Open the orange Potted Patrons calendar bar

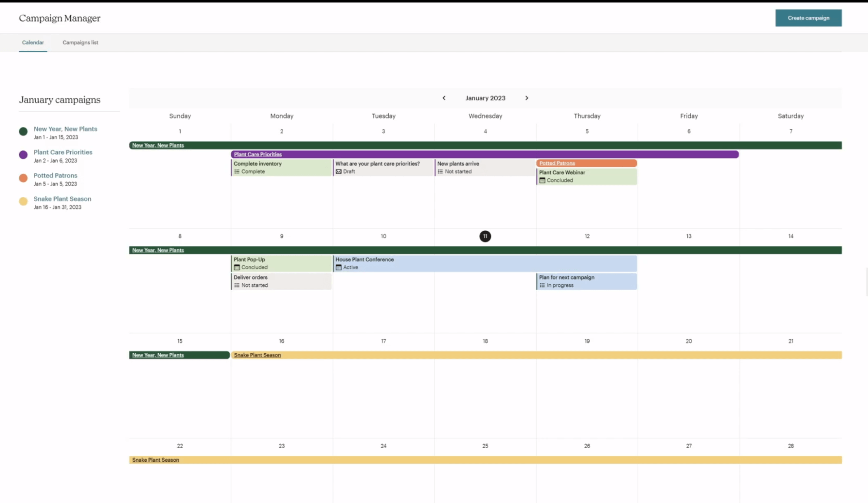coord(586,163)
